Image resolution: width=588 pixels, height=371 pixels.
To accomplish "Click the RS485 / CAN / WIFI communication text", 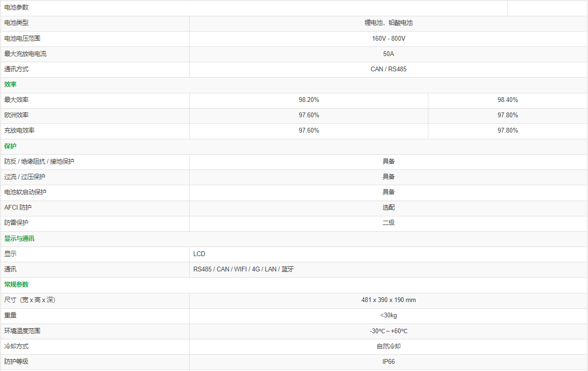I will (243, 269).
